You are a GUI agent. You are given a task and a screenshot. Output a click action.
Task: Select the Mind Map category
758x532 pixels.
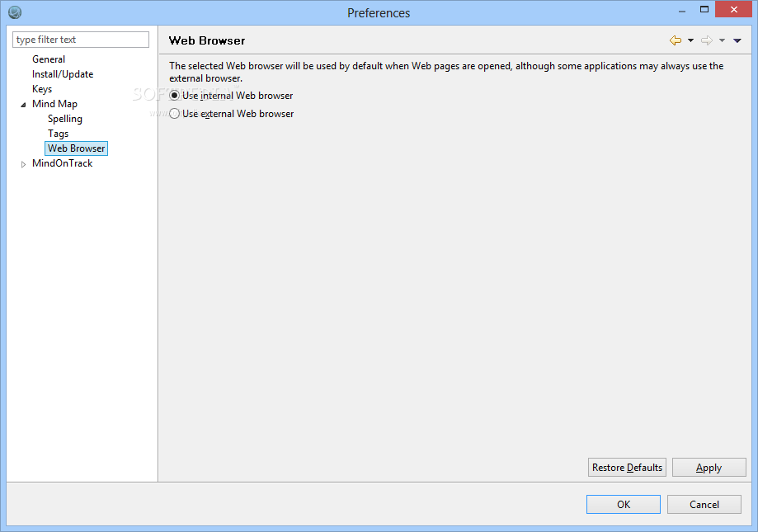(x=54, y=104)
